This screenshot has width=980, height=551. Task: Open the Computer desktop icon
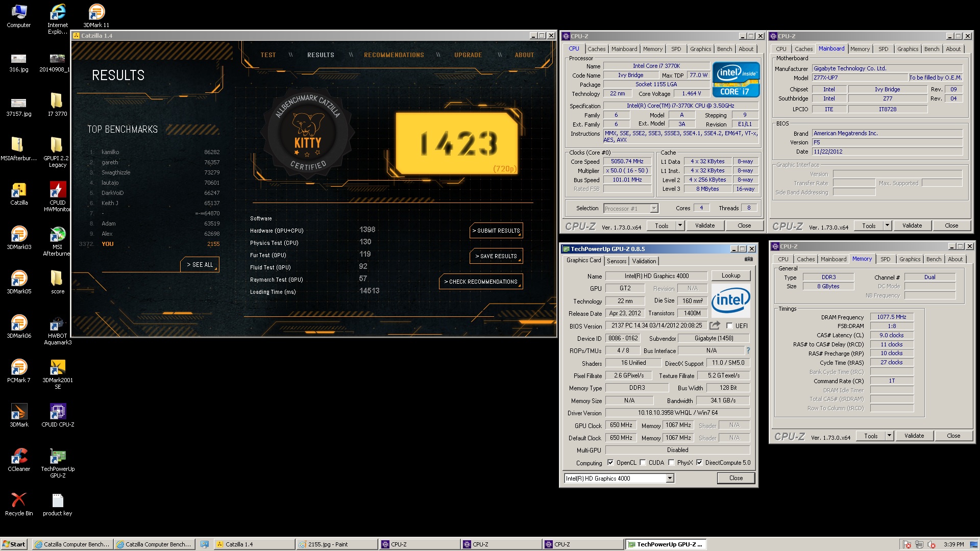pos(19,16)
